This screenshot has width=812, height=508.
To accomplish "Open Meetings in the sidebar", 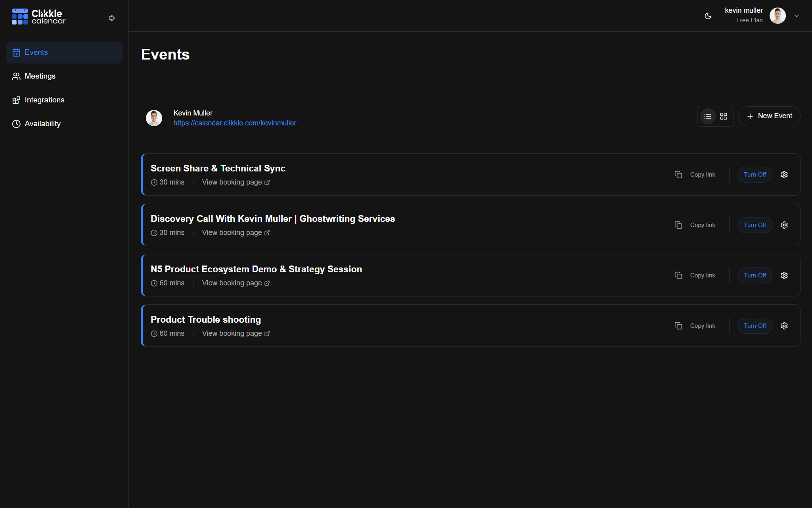I will coord(40,76).
